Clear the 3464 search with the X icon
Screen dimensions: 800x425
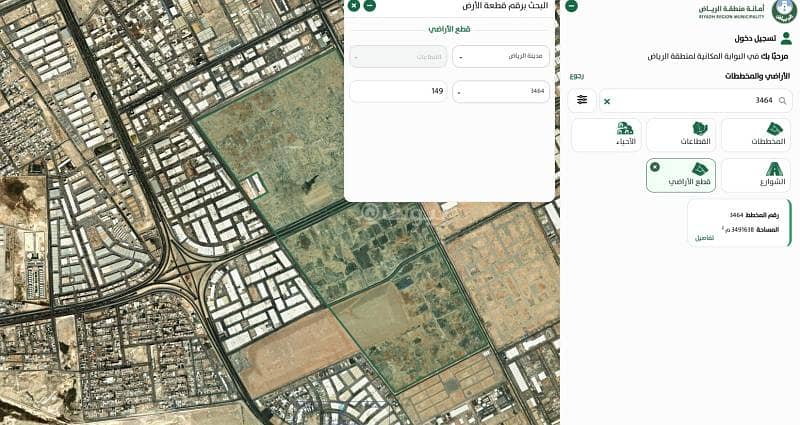[607, 102]
